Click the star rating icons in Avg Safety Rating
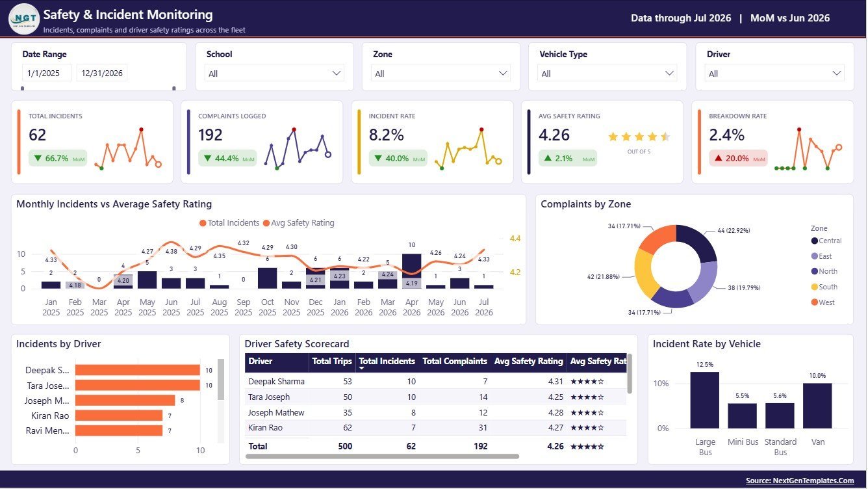This screenshot has width=868, height=489. click(639, 137)
